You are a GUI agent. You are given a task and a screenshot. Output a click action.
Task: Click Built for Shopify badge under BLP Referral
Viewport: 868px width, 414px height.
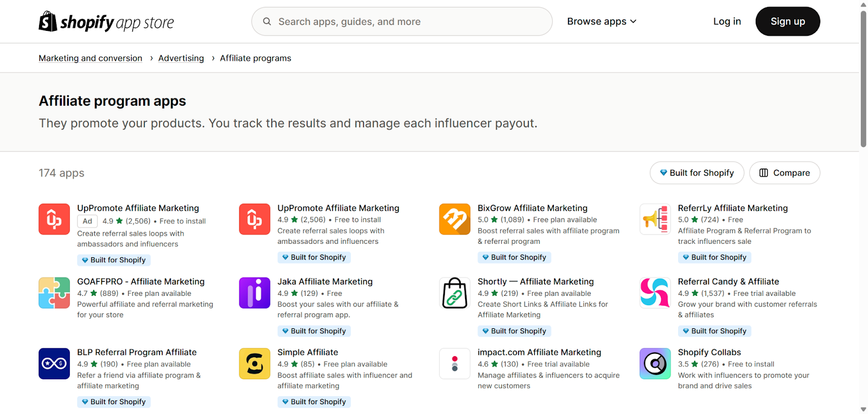tap(113, 402)
